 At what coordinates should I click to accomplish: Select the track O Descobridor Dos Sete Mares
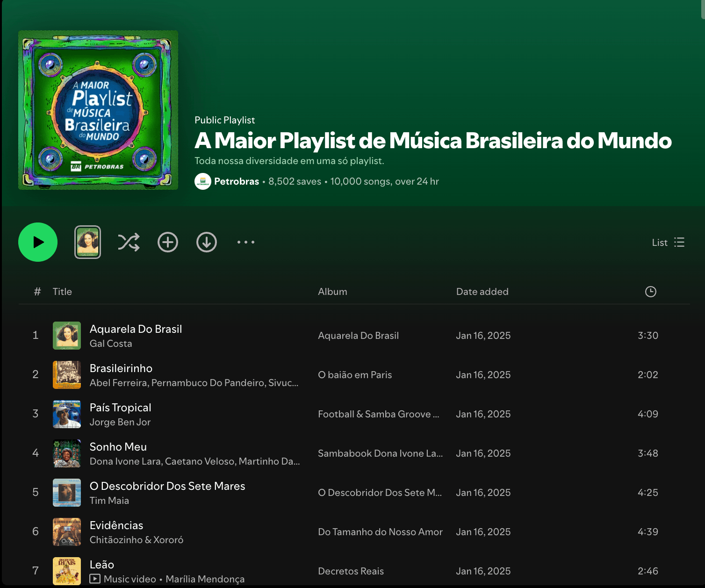click(167, 486)
